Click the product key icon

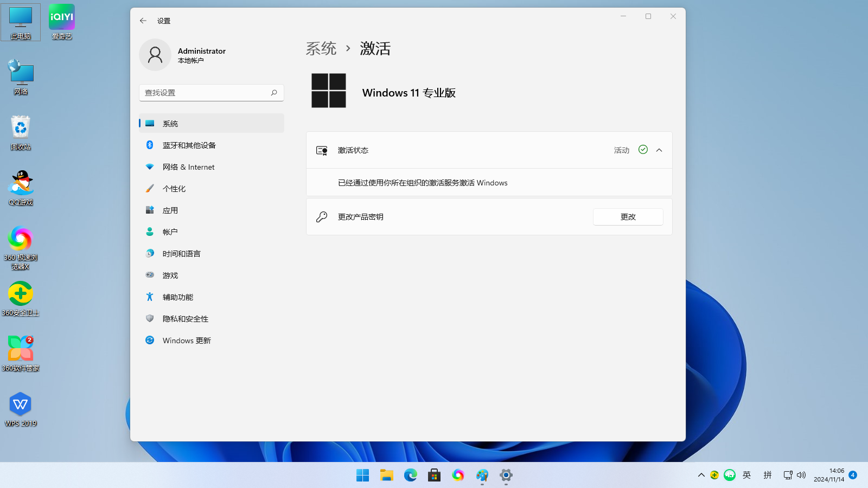(322, 217)
